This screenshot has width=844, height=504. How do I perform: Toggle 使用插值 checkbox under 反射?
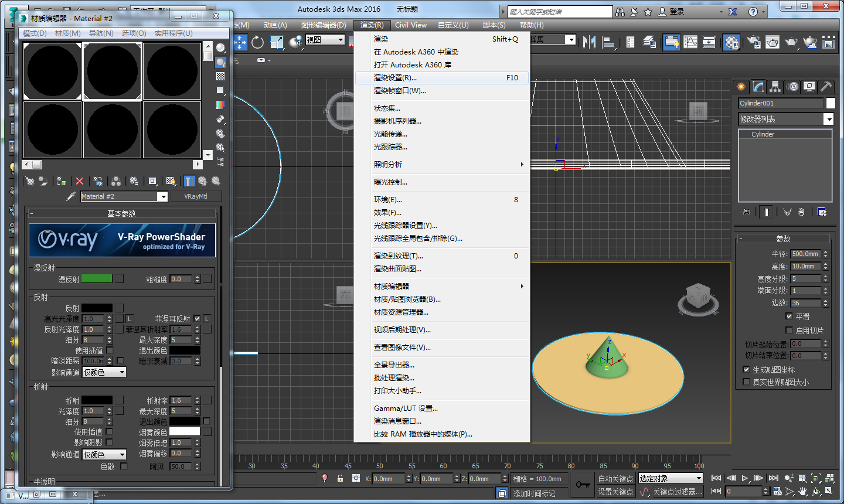point(110,350)
